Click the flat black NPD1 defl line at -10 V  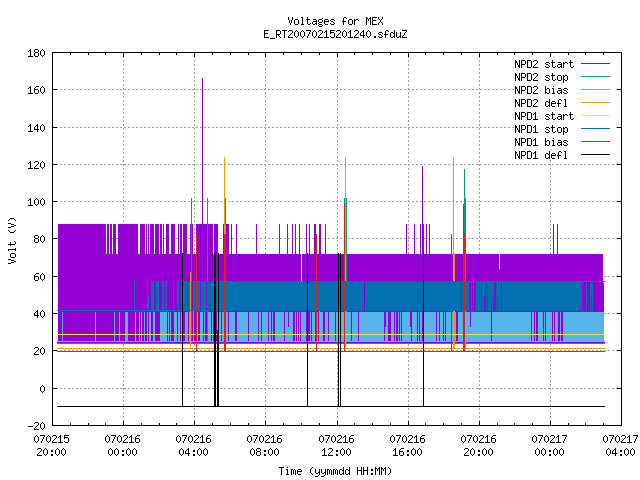[331, 406]
